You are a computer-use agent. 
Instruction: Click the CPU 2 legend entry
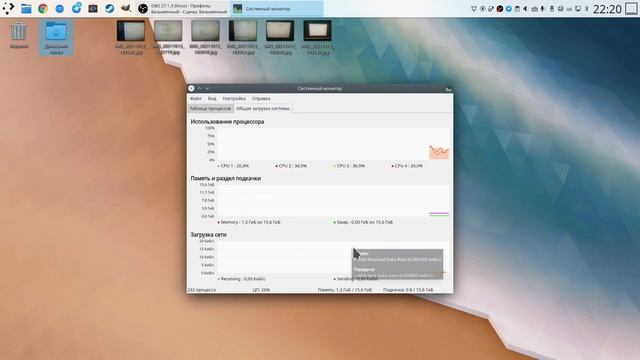[291, 166]
